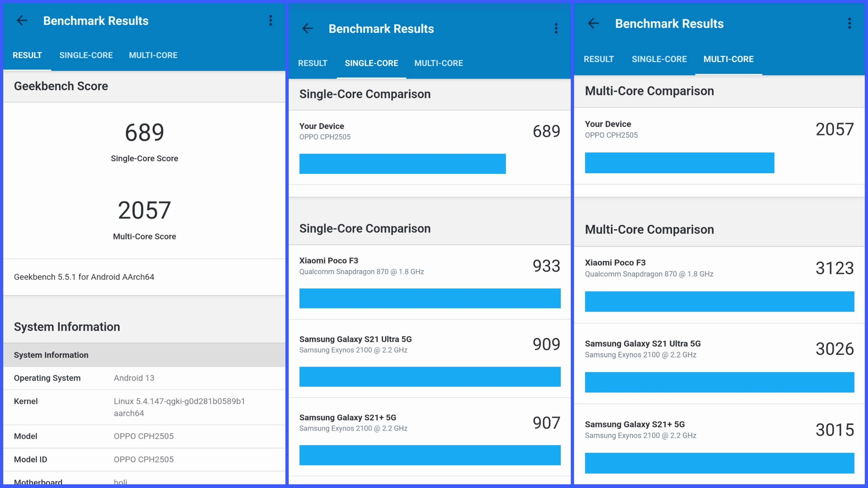Click the Model ID row value OPPO CPH2505
The height and width of the screenshot is (488, 868).
(x=144, y=460)
